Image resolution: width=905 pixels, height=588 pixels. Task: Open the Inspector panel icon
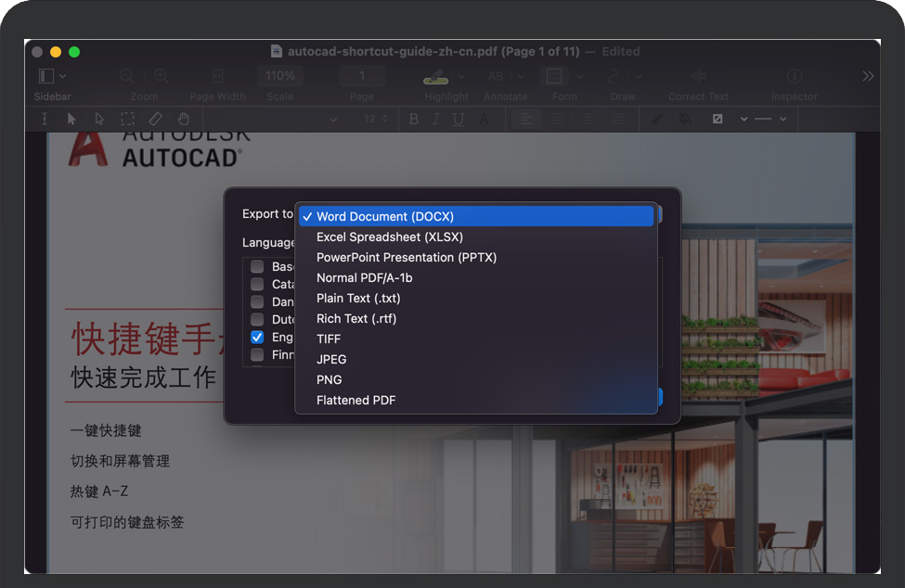pos(795,76)
